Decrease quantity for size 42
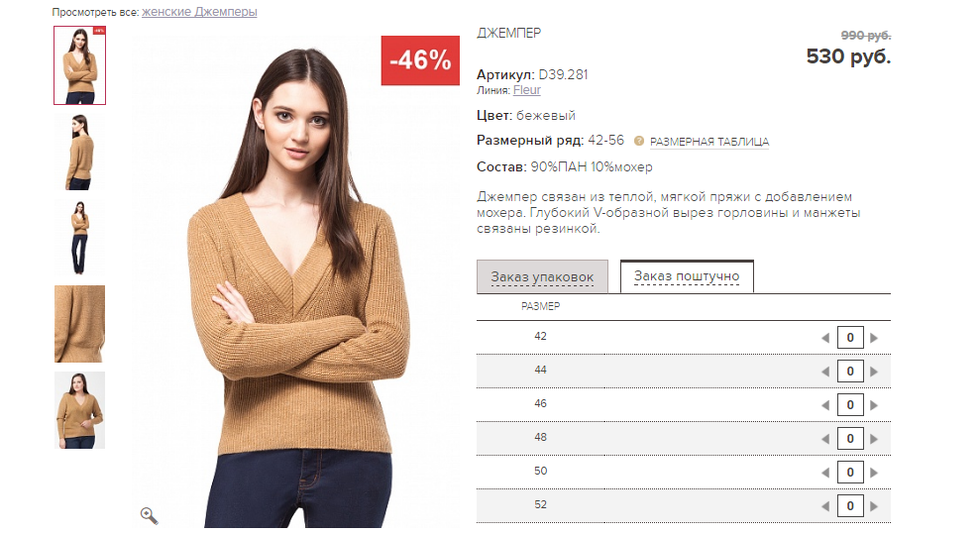980x534 pixels. click(x=825, y=338)
